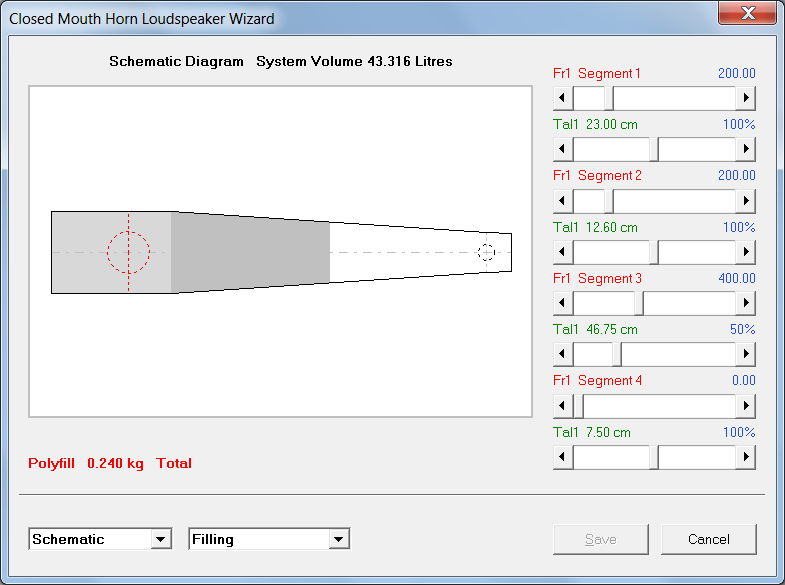Click the small dashed circle near horn mouth
The width and height of the screenshot is (785, 585).
486,252
